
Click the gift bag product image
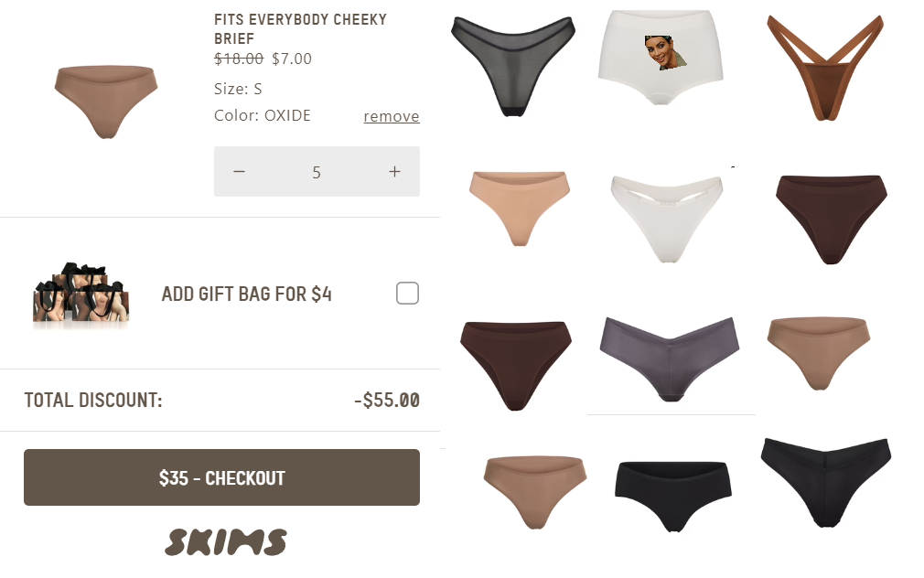(x=81, y=293)
